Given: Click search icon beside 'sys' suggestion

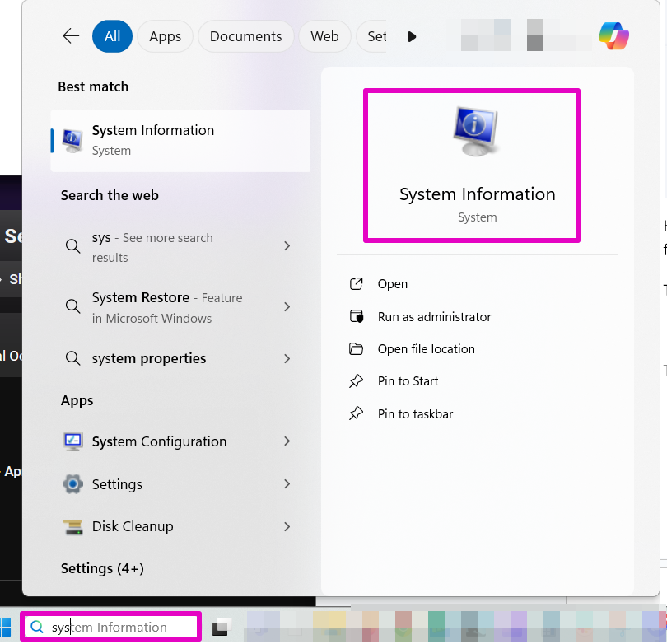Looking at the screenshot, I should pos(72,246).
